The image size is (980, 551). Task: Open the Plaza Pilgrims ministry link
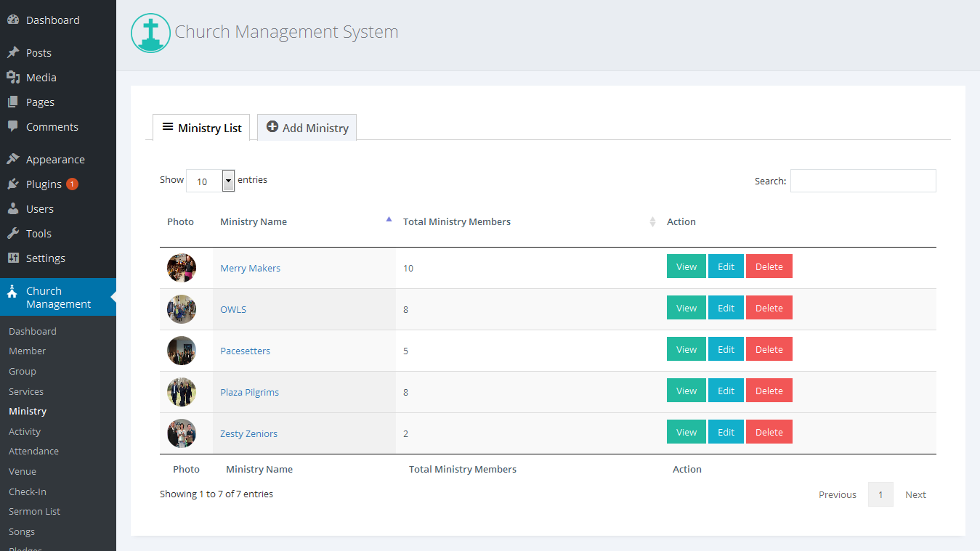tap(249, 392)
